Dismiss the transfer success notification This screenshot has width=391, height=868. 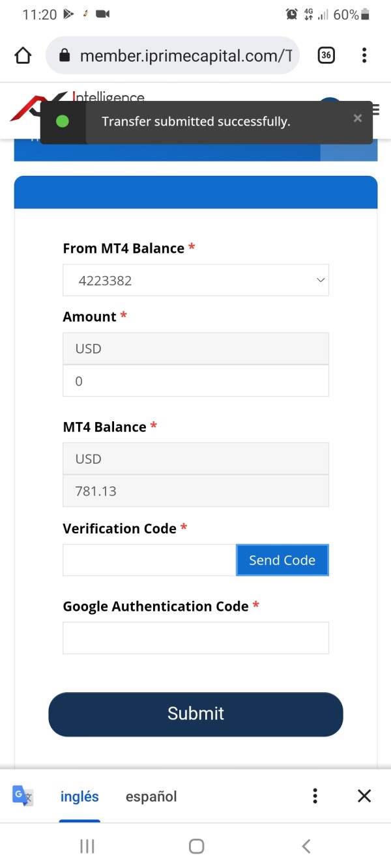[357, 118]
